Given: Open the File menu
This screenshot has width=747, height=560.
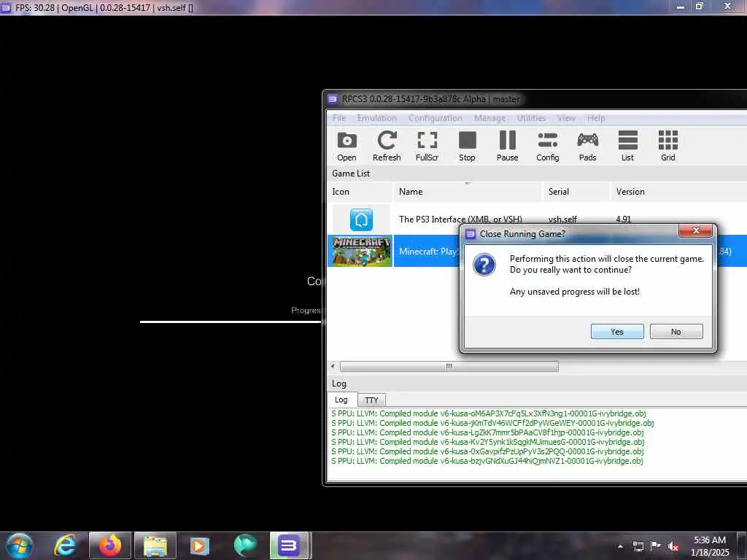Looking at the screenshot, I should point(339,117).
